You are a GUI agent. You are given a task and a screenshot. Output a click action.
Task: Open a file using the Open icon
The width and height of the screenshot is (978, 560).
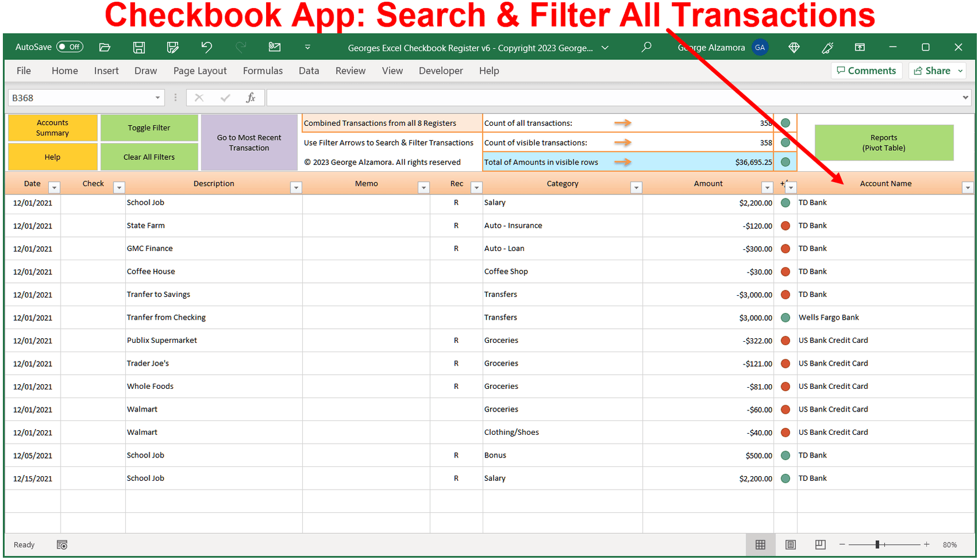[x=105, y=48]
